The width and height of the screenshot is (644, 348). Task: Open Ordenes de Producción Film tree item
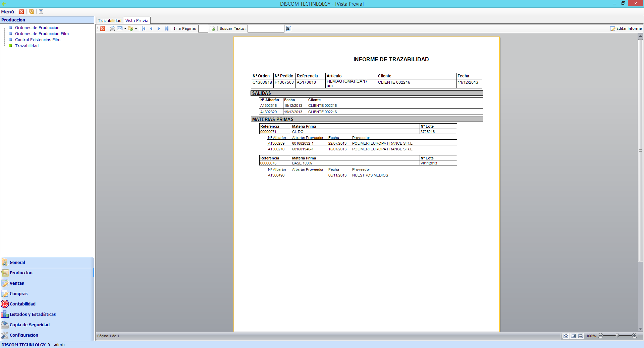pyautogui.click(x=42, y=34)
